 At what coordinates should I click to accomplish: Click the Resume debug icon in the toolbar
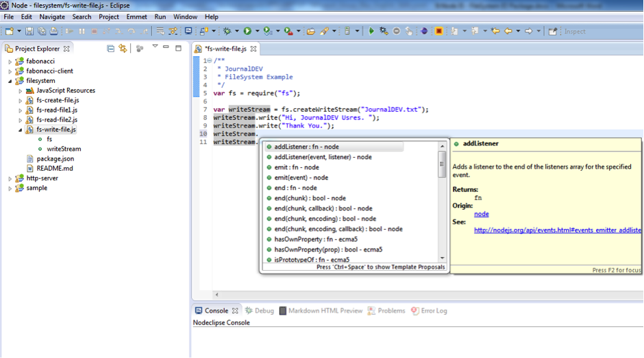[69, 32]
